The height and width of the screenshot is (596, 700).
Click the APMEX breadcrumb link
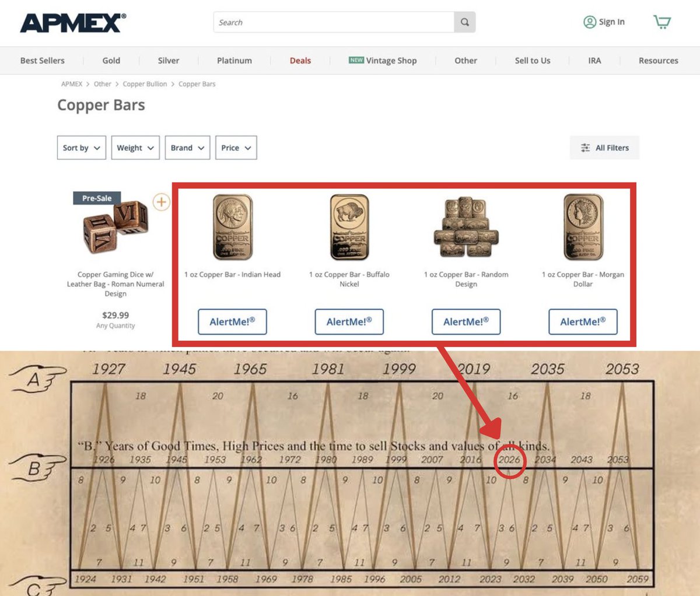click(x=72, y=84)
